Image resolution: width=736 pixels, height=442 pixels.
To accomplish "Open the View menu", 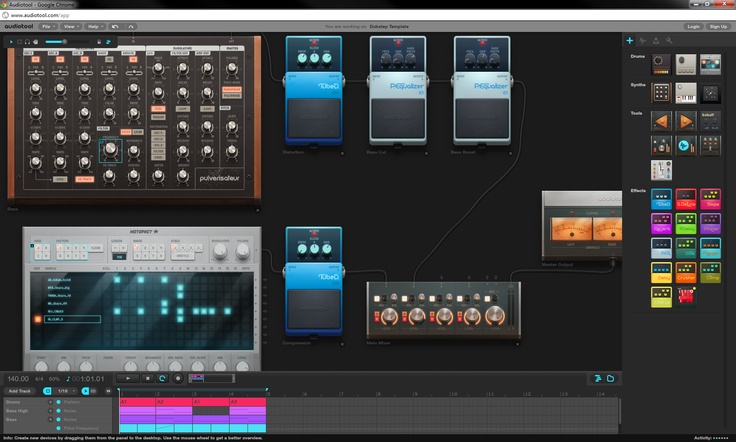I will [71, 26].
